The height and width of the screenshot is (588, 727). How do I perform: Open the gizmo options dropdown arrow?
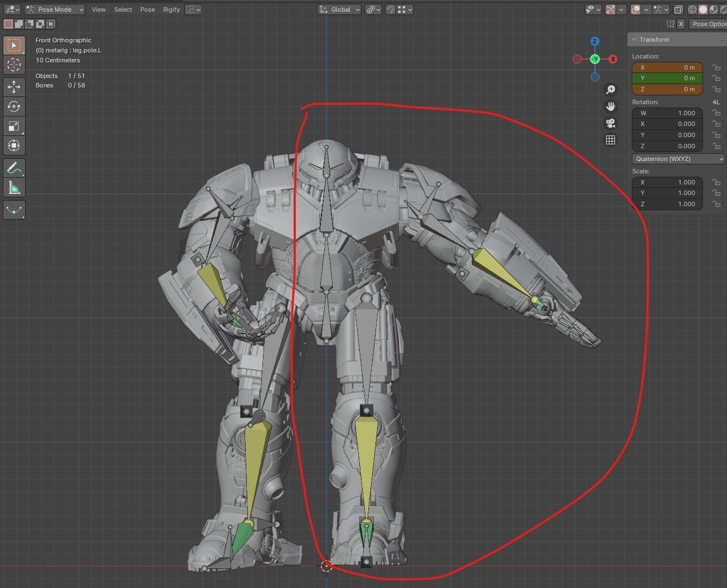(621, 9)
